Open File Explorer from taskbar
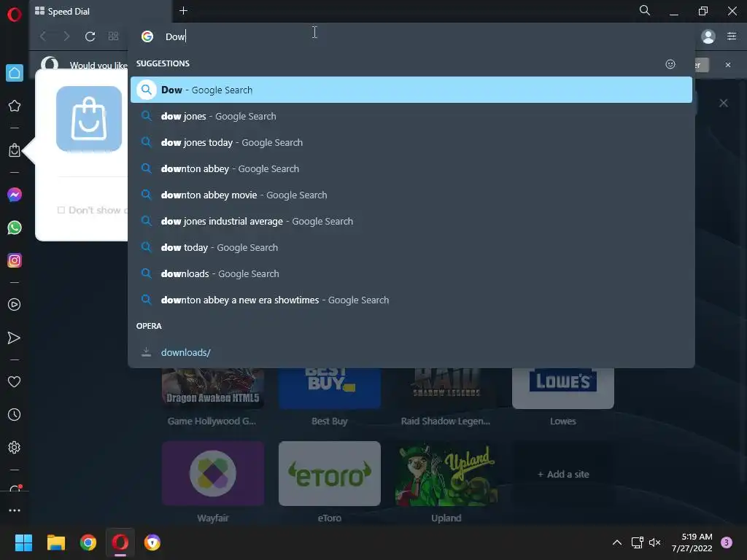 (x=55, y=542)
